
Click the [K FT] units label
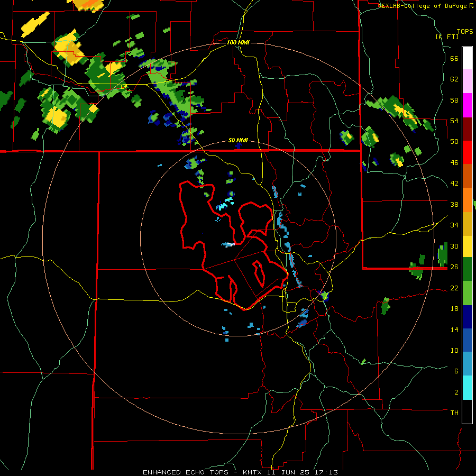[447, 36]
